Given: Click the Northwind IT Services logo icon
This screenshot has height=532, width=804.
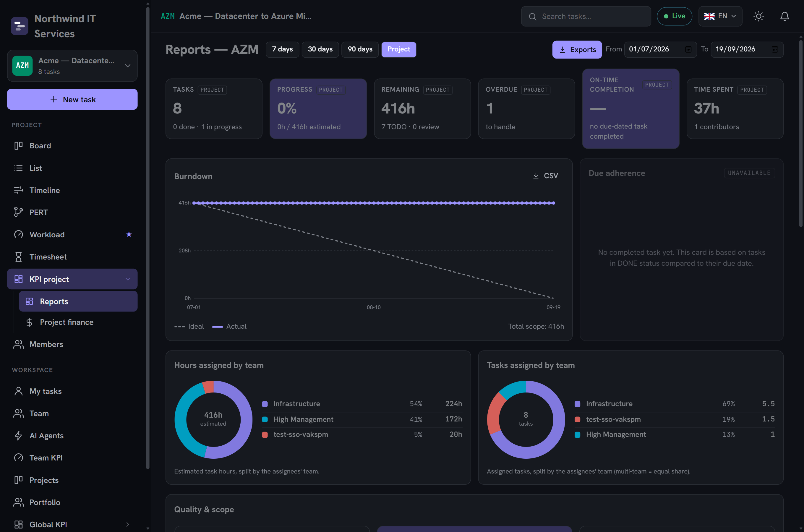Looking at the screenshot, I should point(19,26).
